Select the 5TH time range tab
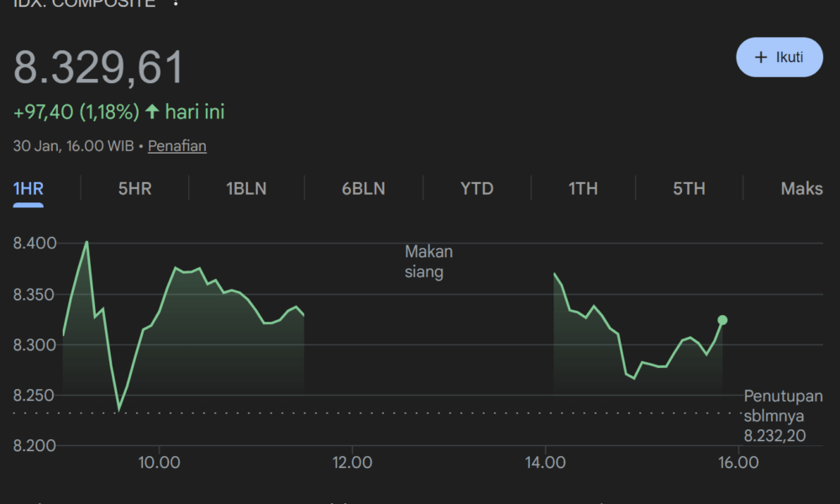This screenshot has width=840, height=504. click(689, 189)
